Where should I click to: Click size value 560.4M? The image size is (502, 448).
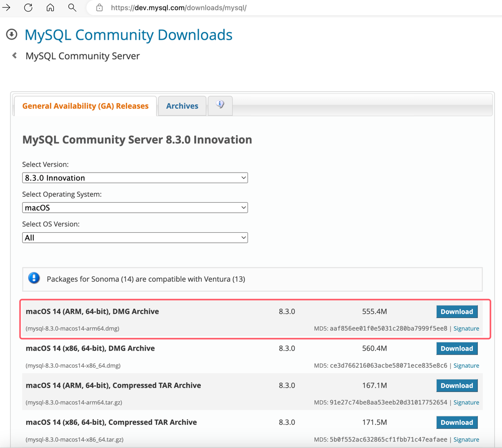[374, 348]
